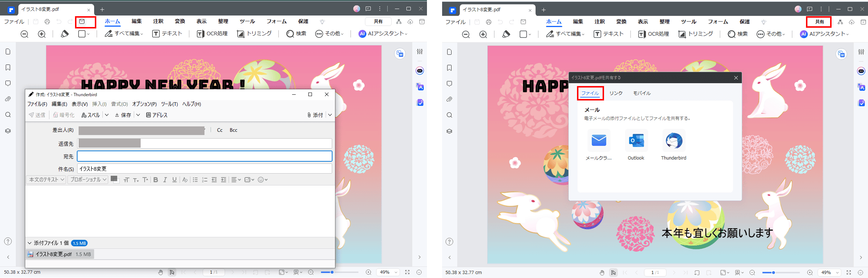Click help question mark icon in left window
The height and width of the screenshot is (278, 868).
click(8, 241)
